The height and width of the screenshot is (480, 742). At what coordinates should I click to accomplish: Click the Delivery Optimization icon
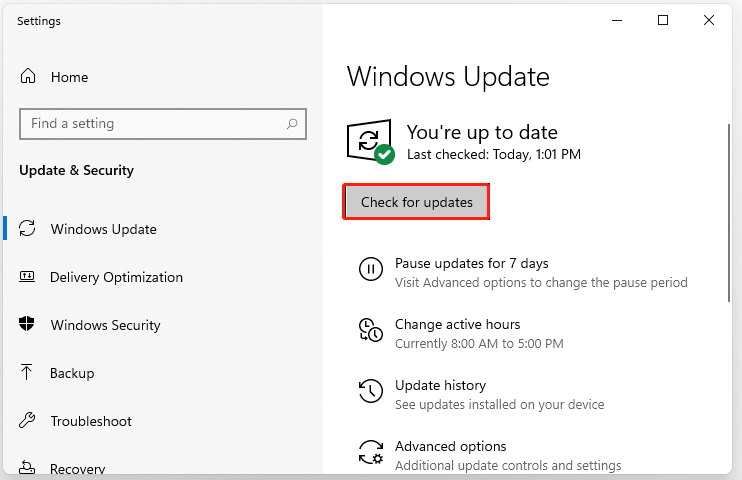click(27, 276)
